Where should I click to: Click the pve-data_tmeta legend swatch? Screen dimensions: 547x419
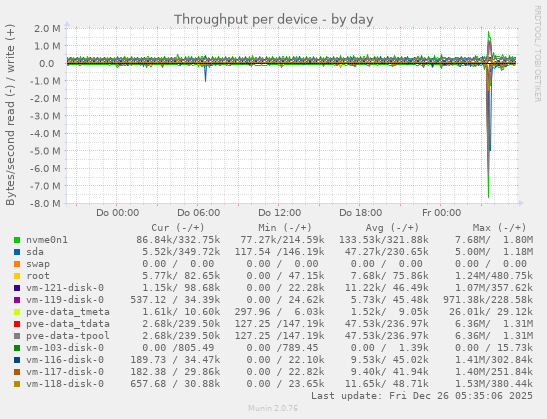click(17, 312)
